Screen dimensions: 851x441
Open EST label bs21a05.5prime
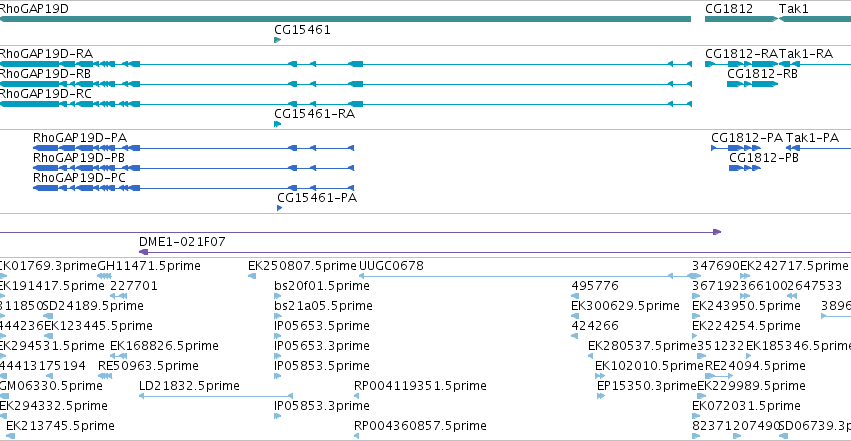[x=323, y=305]
